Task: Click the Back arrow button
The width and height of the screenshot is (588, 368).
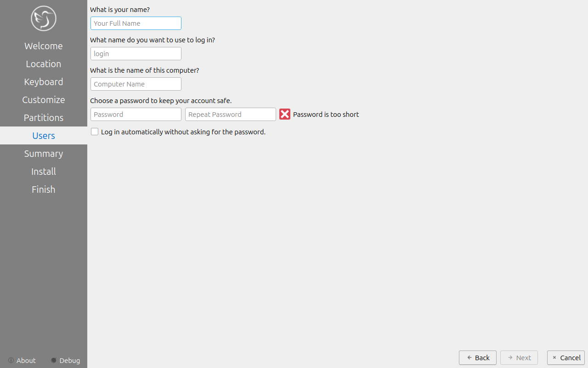Action: (x=478, y=357)
